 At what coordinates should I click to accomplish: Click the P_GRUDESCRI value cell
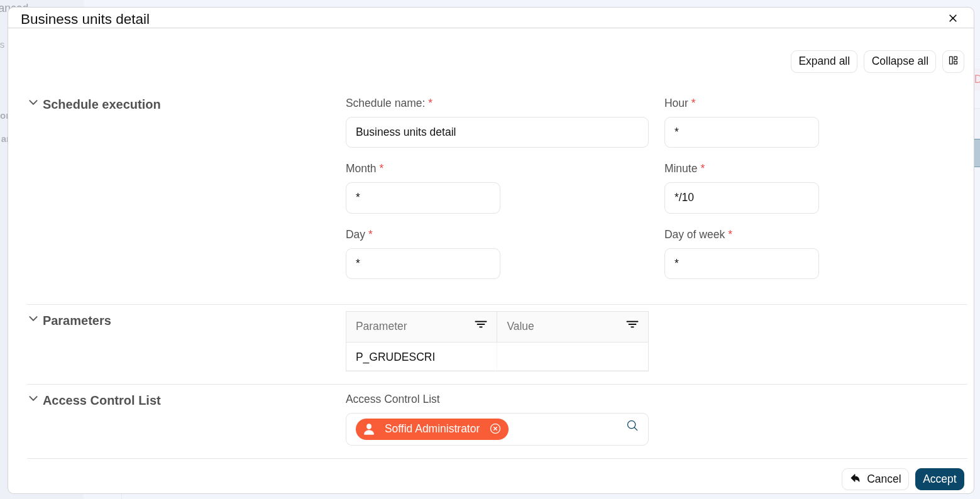point(572,357)
